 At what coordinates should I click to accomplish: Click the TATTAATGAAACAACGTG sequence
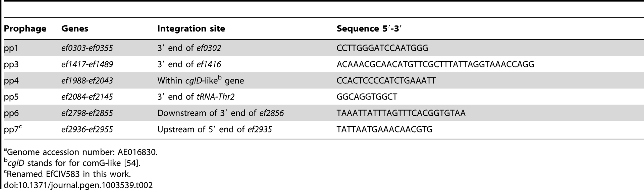coord(385,129)
